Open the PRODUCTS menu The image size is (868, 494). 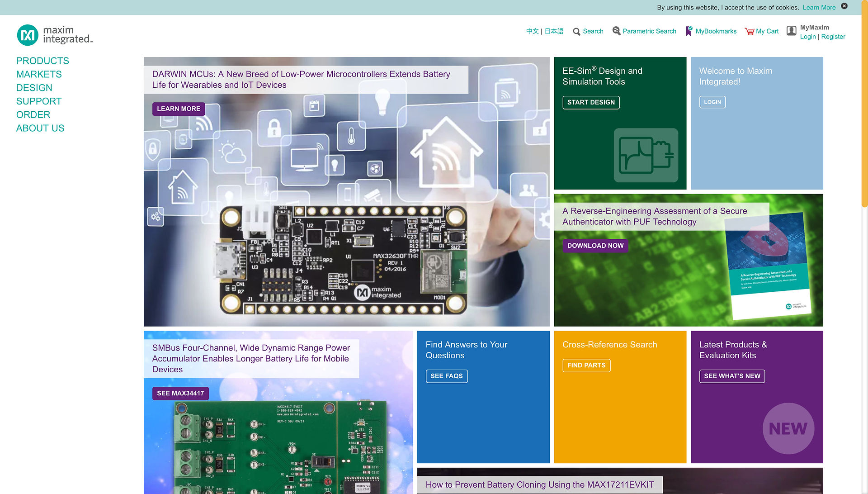click(42, 61)
